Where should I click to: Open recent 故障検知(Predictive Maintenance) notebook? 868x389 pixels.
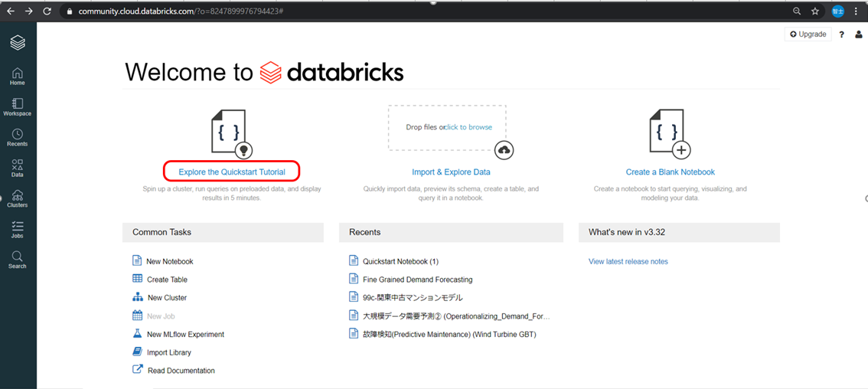(449, 335)
